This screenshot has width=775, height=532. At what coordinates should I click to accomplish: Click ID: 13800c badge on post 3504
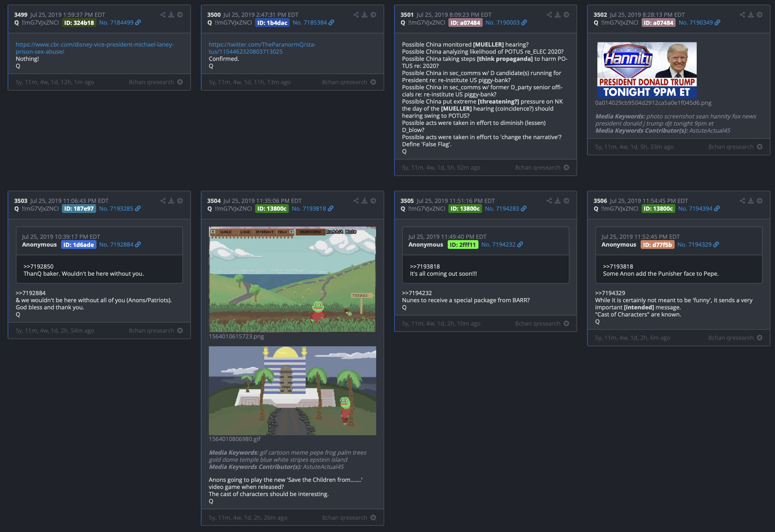coord(272,209)
